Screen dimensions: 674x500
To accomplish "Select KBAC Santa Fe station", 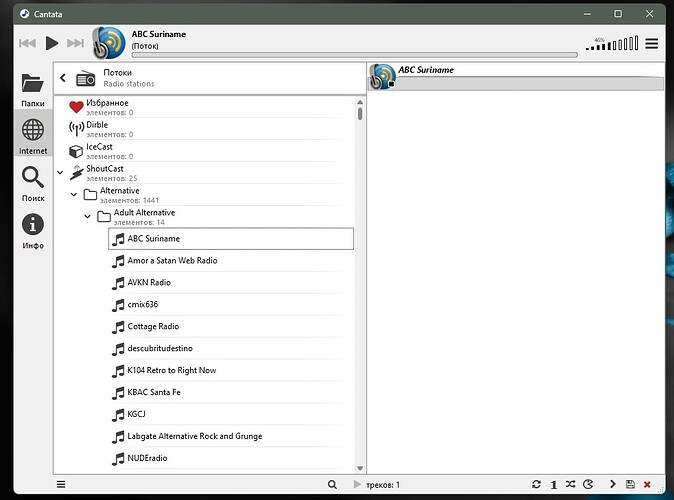I will point(231,392).
